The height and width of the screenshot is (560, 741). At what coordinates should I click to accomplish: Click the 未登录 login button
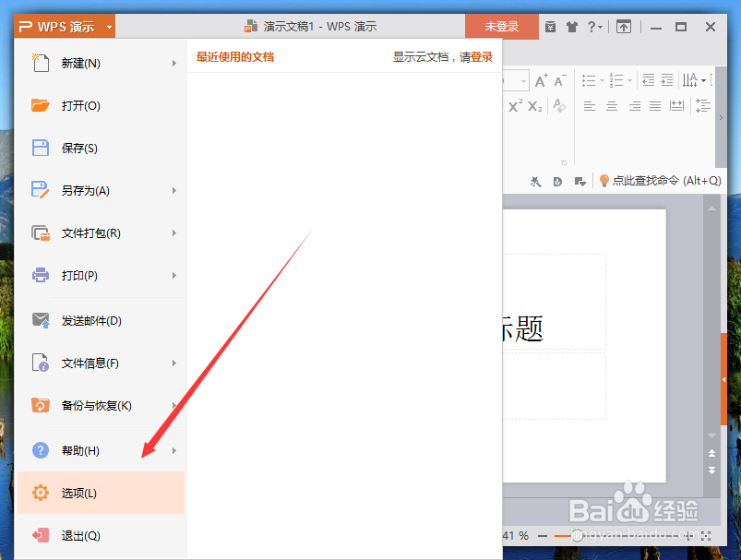[501, 27]
